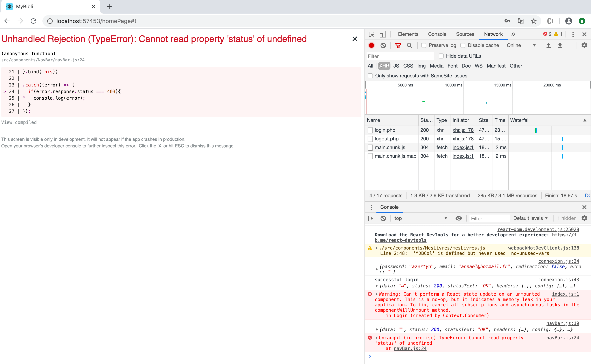The height and width of the screenshot is (364, 591).
Task: Search within network requests
Action: tap(410, 45)
